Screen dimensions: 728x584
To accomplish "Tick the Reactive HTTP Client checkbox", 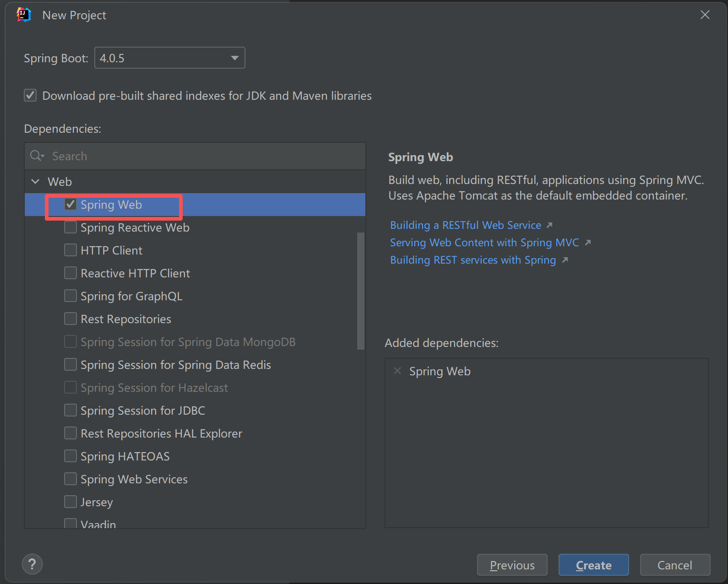I will 71,273.
